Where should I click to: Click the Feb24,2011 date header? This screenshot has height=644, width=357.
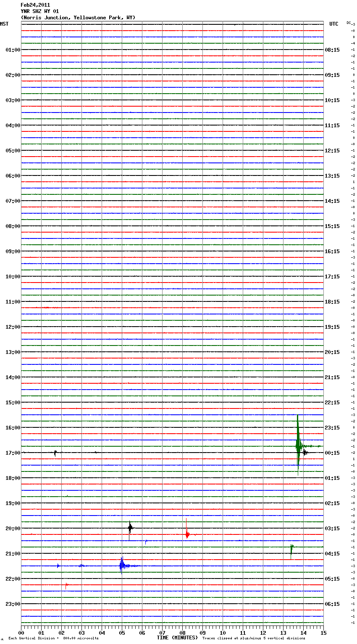point(35,5)
